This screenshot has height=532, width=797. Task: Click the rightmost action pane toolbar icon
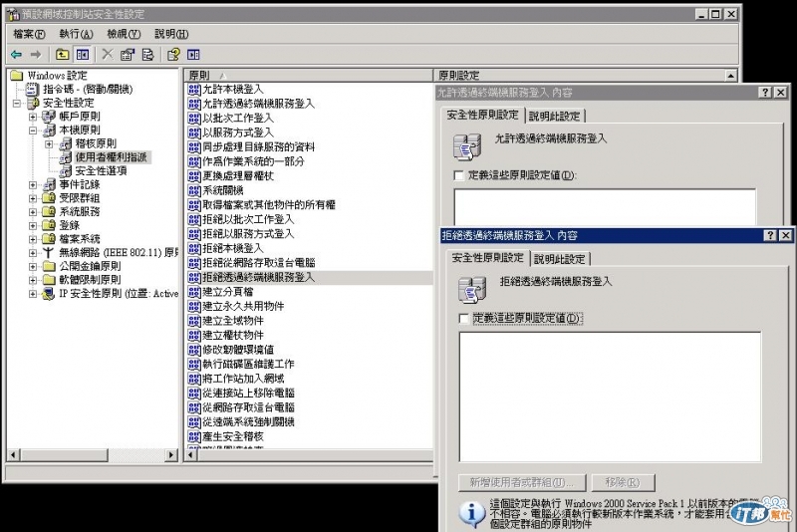193,54
